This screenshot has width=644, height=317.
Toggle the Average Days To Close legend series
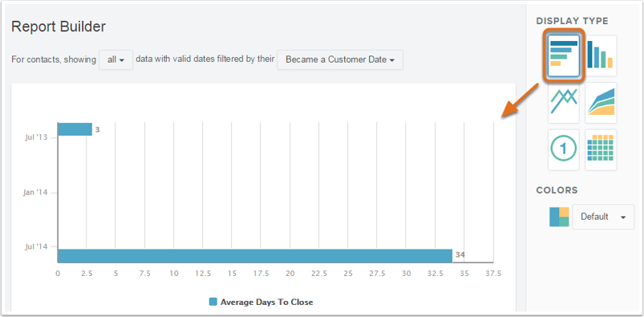click(261, 303)
